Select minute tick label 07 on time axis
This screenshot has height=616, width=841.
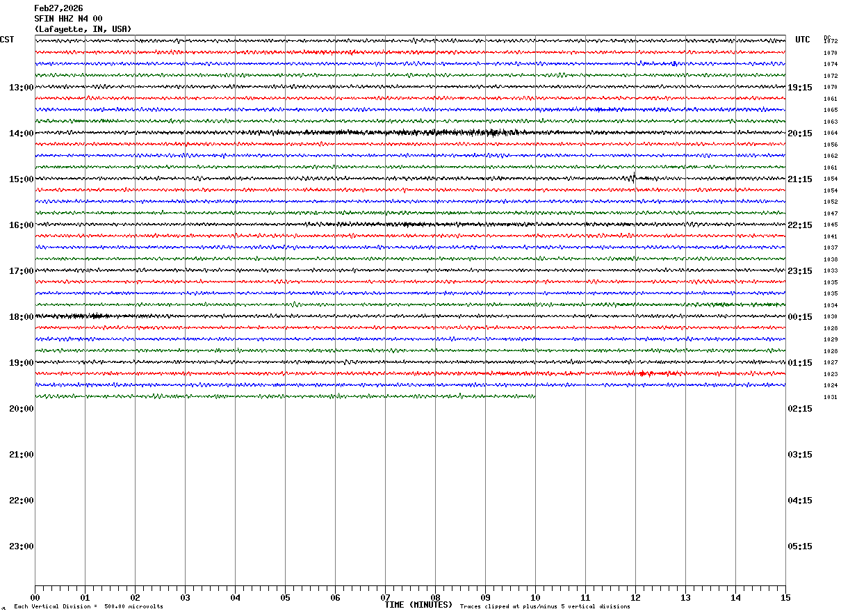[x=385, y=597]
